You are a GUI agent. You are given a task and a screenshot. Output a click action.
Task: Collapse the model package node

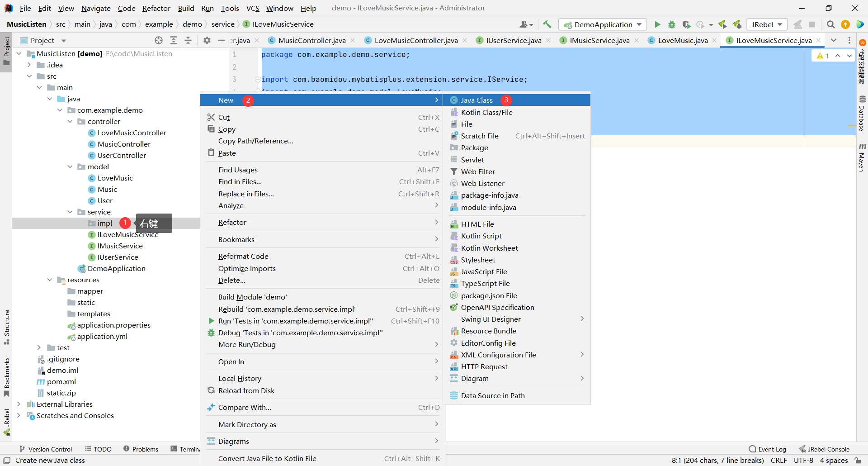click(70, 166)
